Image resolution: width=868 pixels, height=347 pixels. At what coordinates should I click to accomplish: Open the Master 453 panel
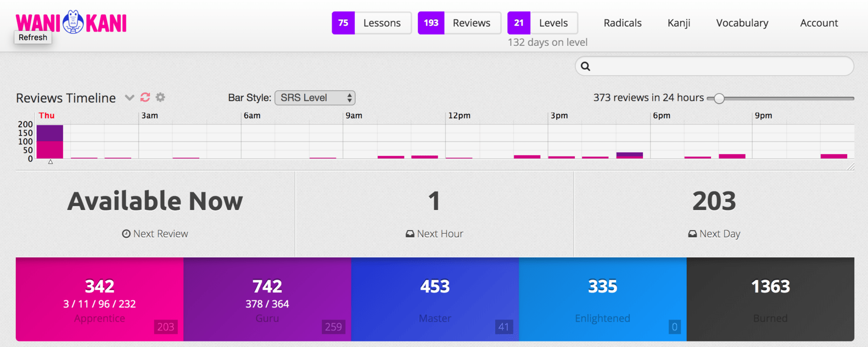pyautogui.click(x=435, y=299)
